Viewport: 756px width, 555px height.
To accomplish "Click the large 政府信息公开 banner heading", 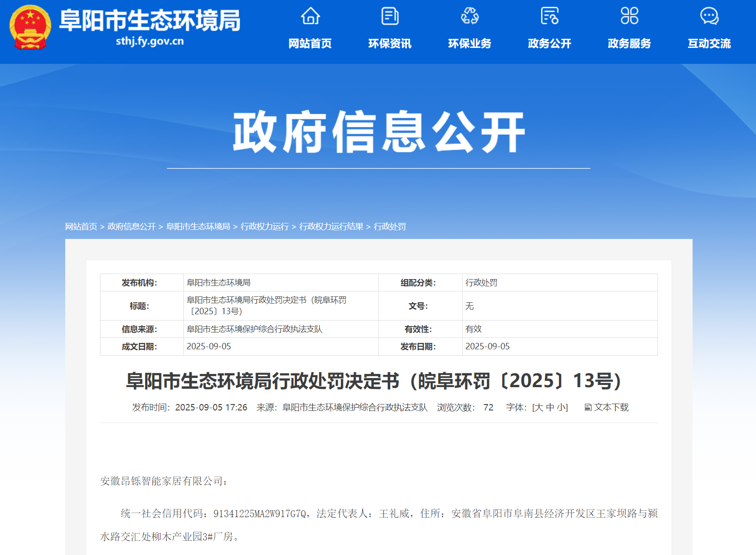I will tap(379, 132).
